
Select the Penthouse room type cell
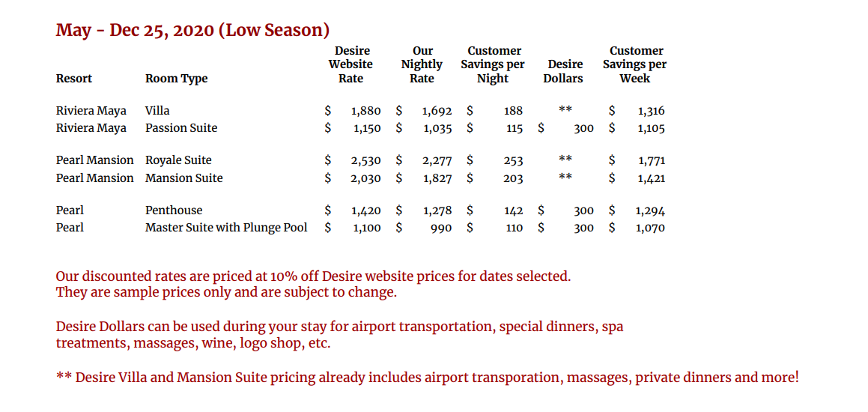(x=174, y=210)
